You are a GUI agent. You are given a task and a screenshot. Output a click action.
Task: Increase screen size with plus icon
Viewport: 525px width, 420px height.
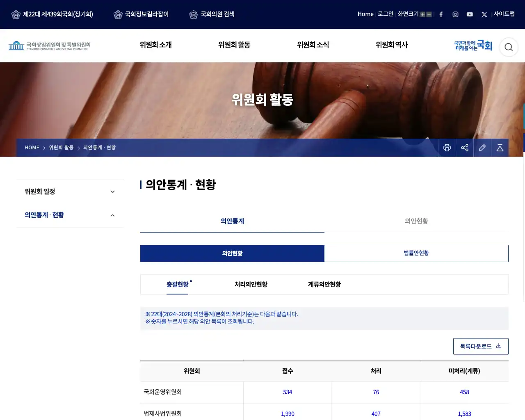(422, 14)
